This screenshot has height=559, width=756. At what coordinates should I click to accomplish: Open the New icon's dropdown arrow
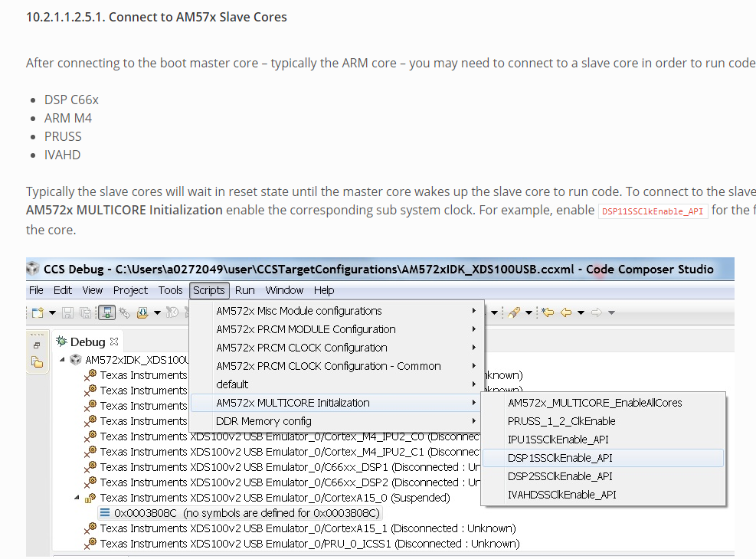click(x=52, y=312)
